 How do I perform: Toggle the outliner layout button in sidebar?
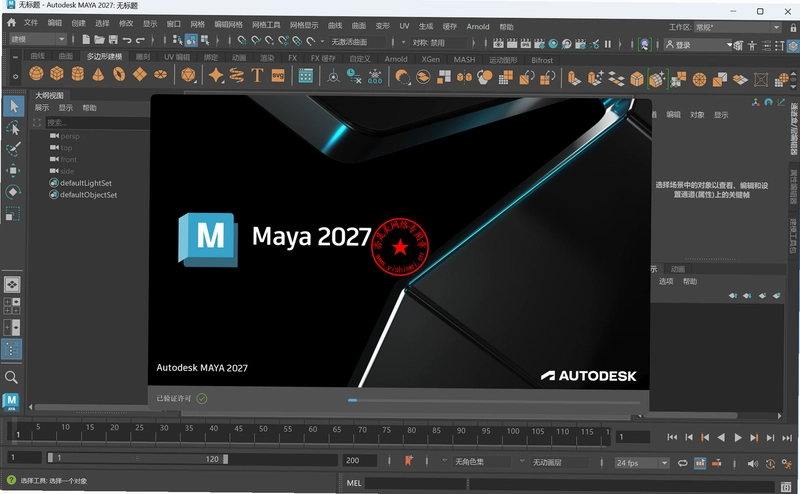coord(12,349)
